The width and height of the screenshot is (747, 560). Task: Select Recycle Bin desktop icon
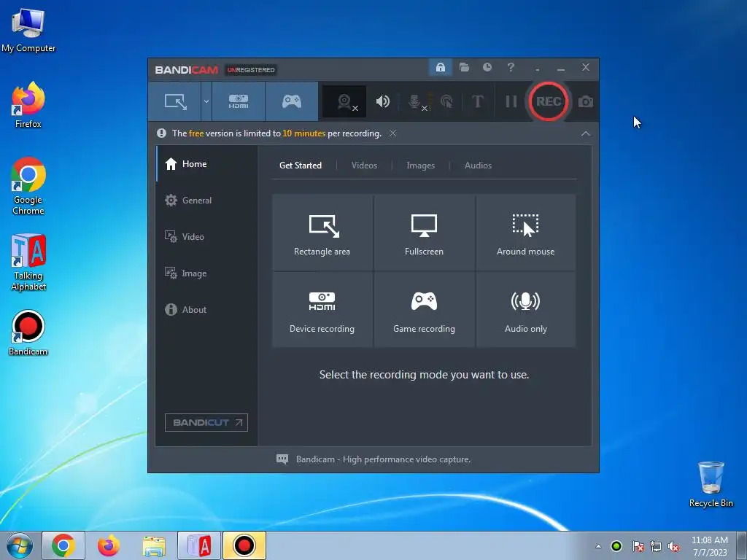711,484
